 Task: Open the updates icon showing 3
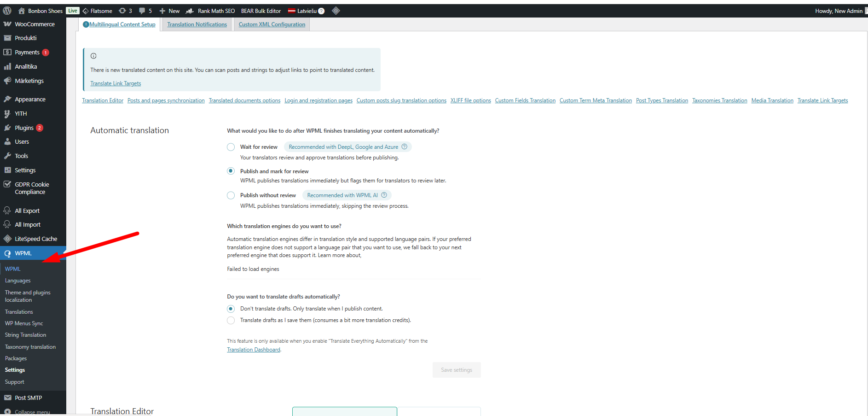click(x=122, y=11)
